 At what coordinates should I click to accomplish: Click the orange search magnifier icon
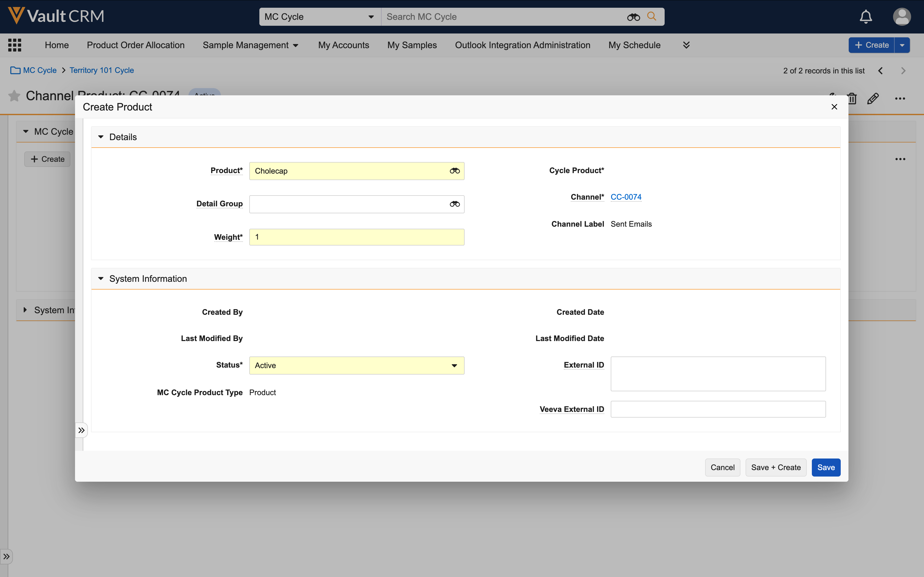[652, 16]
